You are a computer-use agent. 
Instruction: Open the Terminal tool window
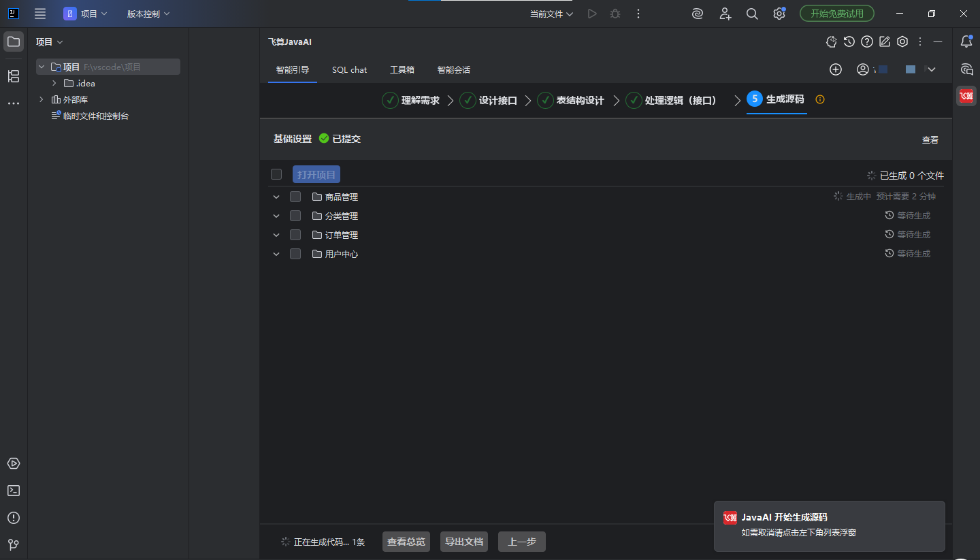tap(14, 491)
